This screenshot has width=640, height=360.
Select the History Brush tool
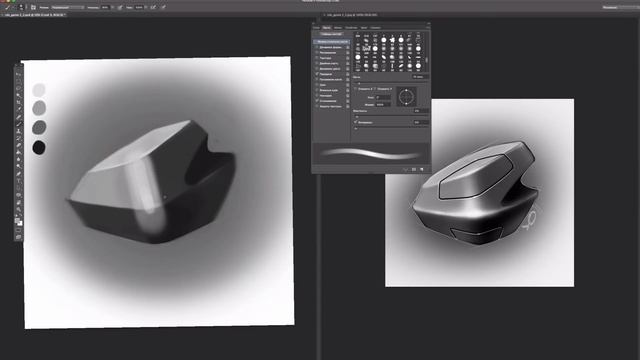[18, 138]
